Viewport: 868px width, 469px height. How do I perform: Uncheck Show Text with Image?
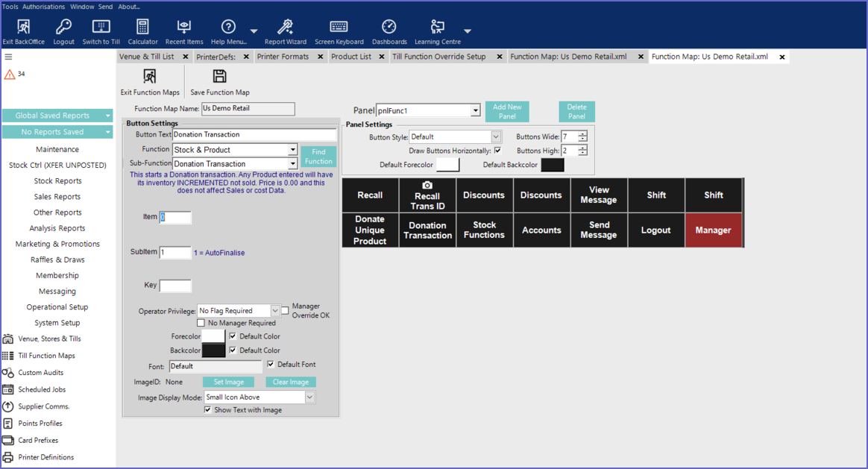point(208,410)
